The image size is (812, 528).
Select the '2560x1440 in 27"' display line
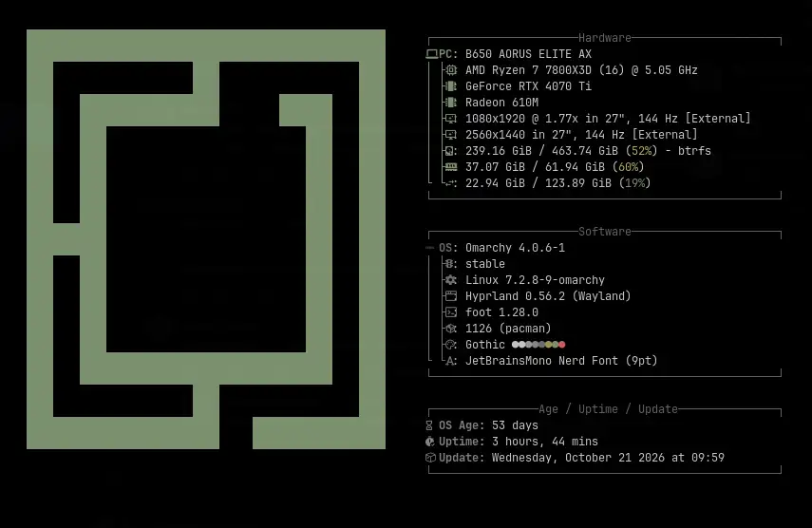point(581,135)
